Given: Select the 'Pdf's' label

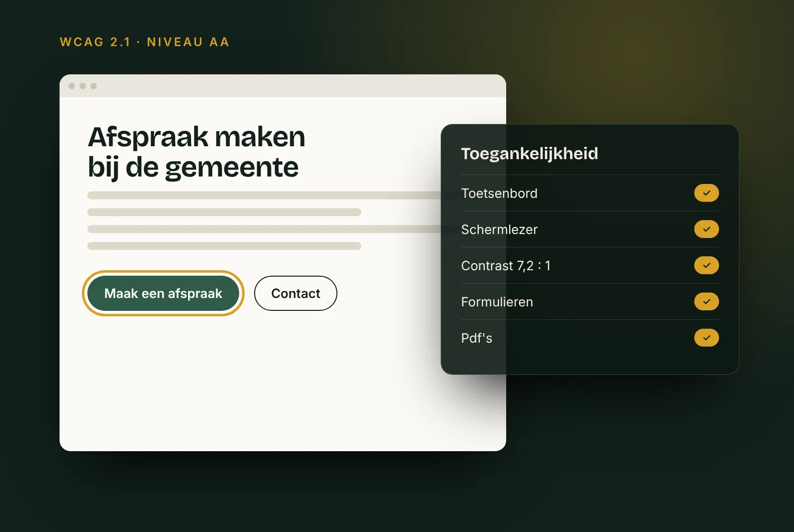Looking at the screenshot, I should (476, 338).
